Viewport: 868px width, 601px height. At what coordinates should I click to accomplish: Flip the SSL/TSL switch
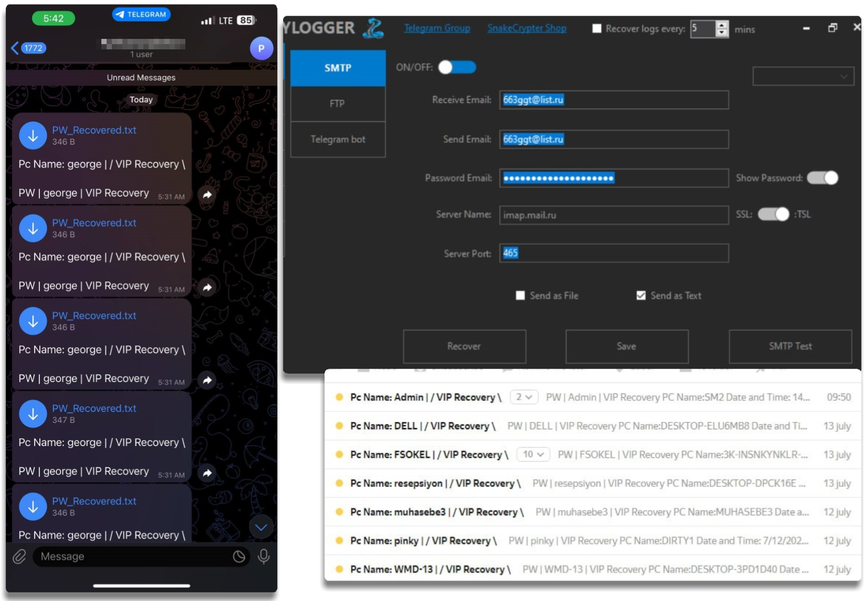773,214
